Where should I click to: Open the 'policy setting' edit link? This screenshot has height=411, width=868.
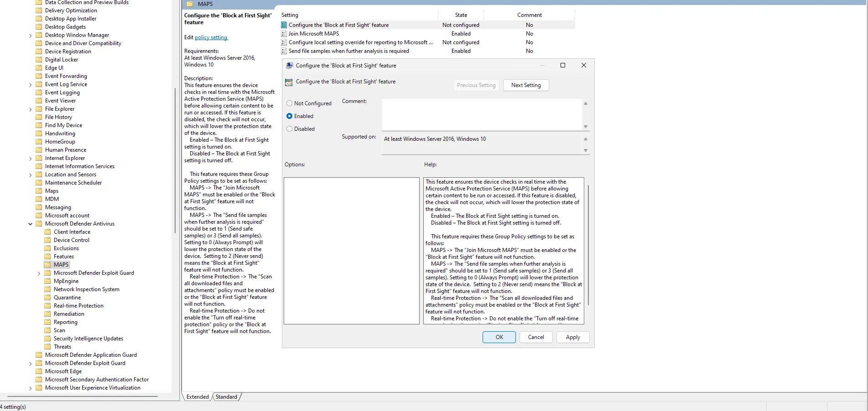(211, 37)
